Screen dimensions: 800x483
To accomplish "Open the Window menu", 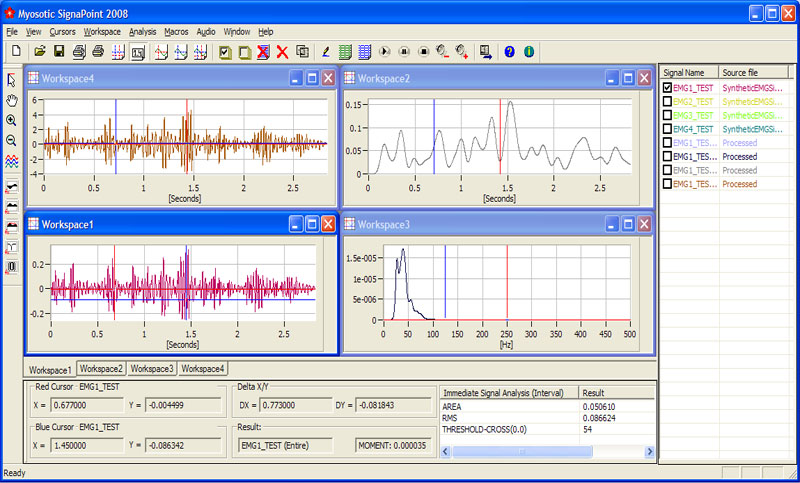I will pyautogui.click(x=237, y=32).
